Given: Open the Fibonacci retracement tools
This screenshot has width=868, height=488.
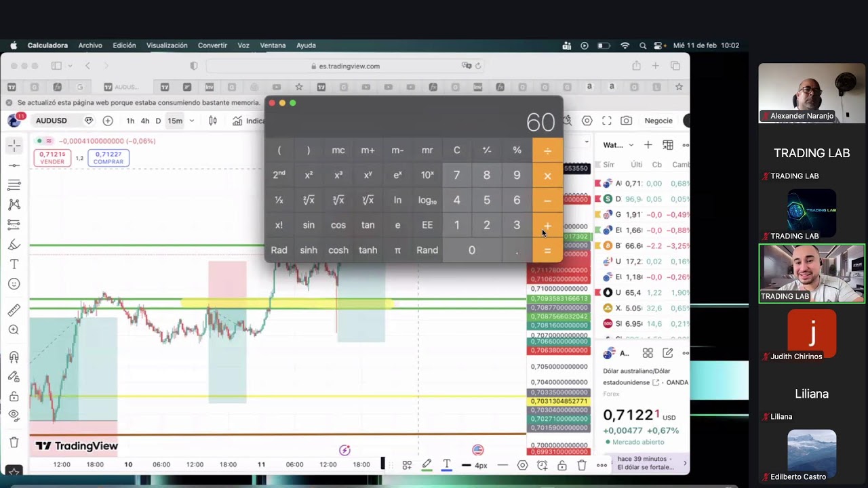Looking at the screenshot, I should (x=14, y=185).
